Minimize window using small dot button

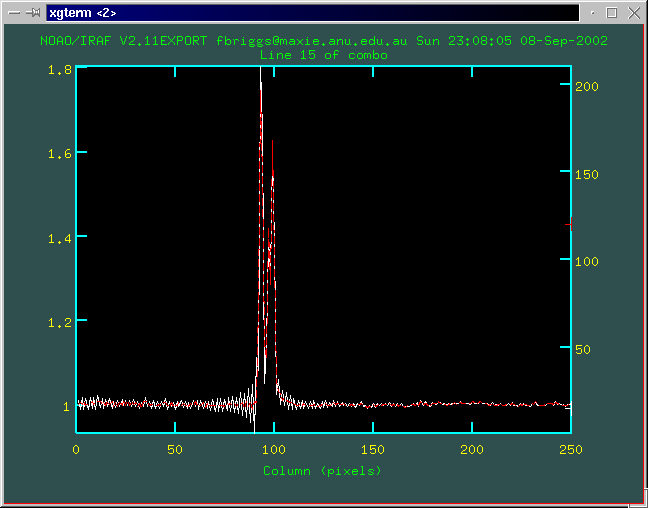593,13
